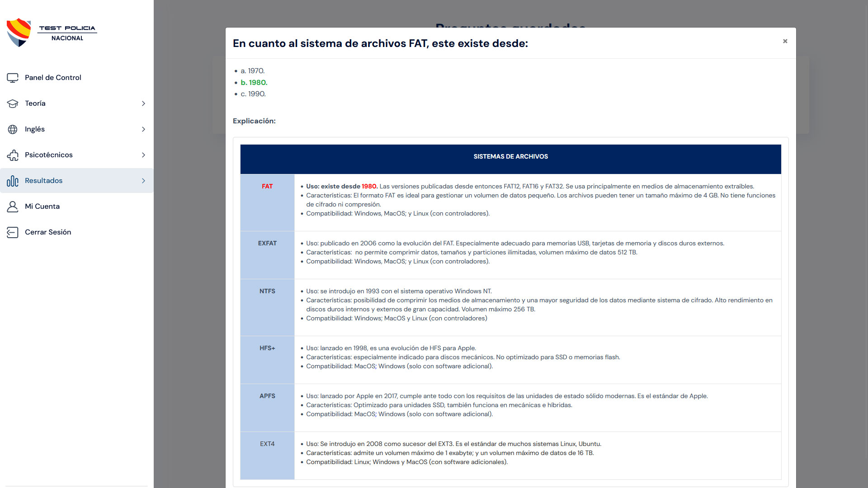Click EXT4 compatibility line Linux; Windows y MacOS

[x=407, y=462]
